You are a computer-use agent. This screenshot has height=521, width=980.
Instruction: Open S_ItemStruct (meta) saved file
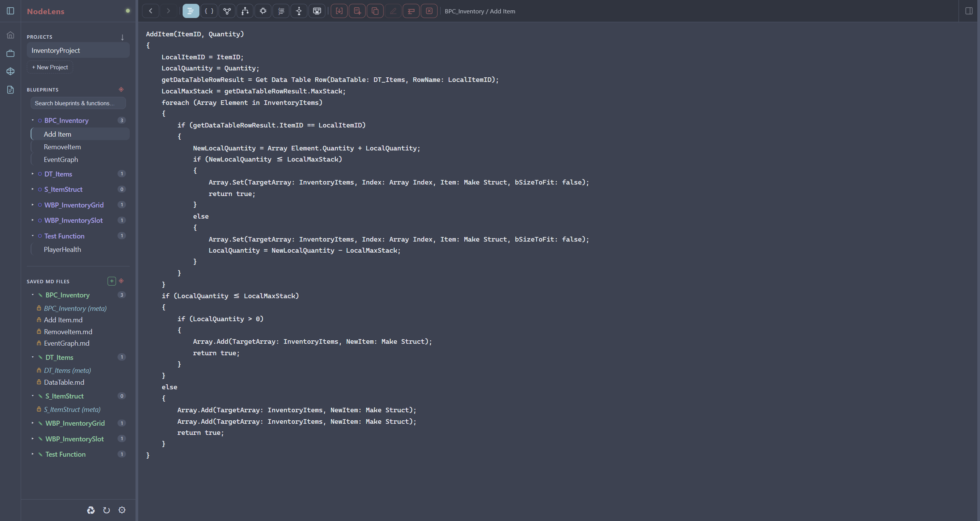(72, 410)
